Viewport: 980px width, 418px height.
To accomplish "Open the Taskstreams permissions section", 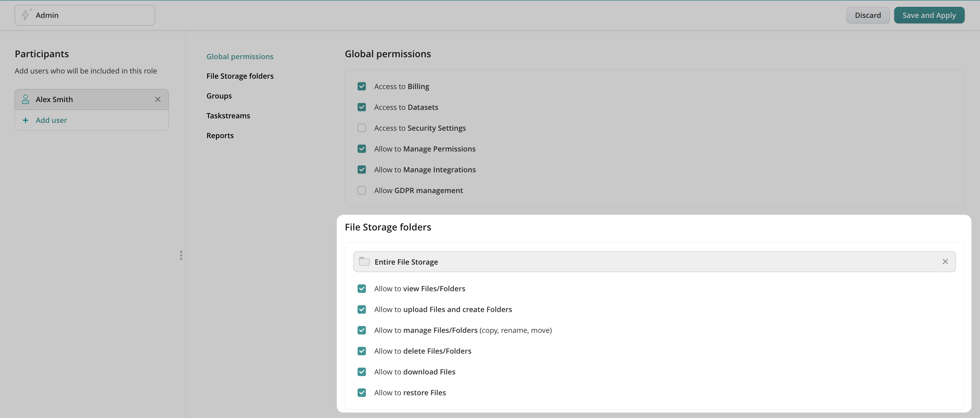I will pyautogui.click(x=228, y=116).
